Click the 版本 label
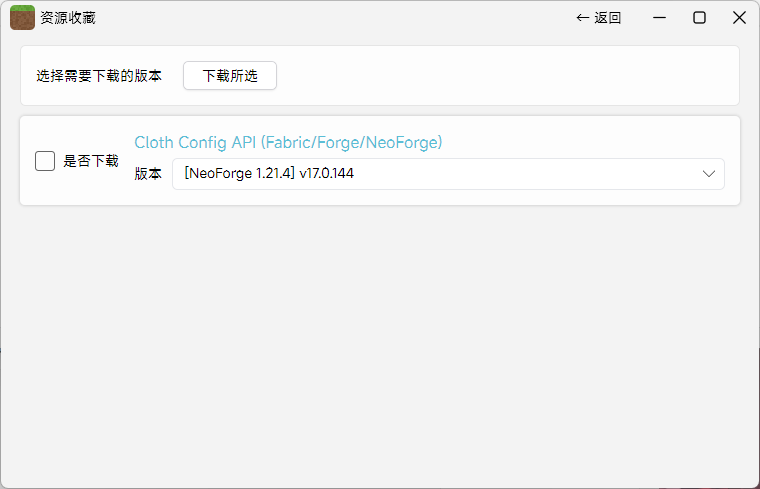 tap(148, 174)
